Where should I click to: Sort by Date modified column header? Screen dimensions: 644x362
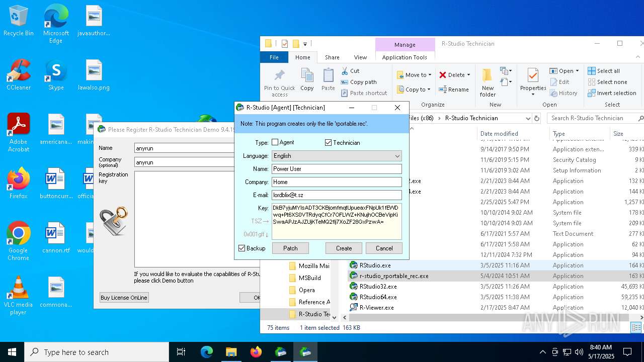pyautogui.click(x=512, y=133)
